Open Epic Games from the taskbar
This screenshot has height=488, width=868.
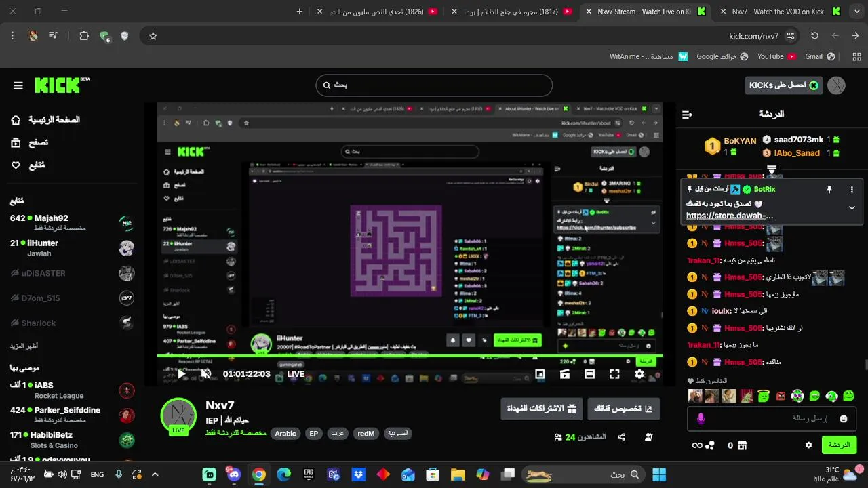[x=309, y=474]
